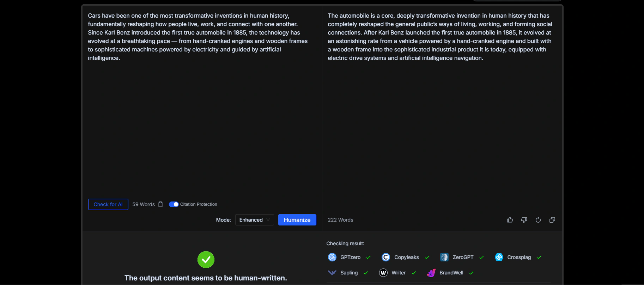The width and height of the screenshot is (644, 285).
Task: Click the Copyleaks logo icon
Action: coord(386,257)
